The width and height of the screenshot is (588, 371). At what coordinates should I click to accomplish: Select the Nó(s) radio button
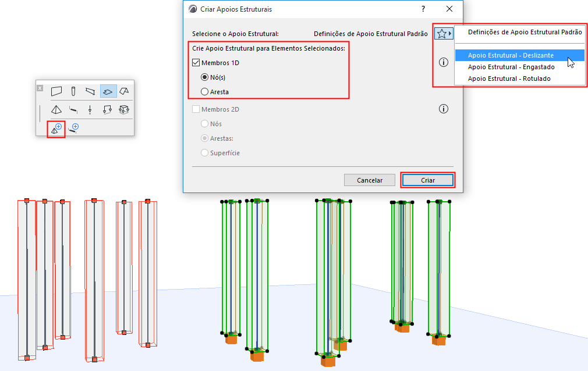click(204, 77)
